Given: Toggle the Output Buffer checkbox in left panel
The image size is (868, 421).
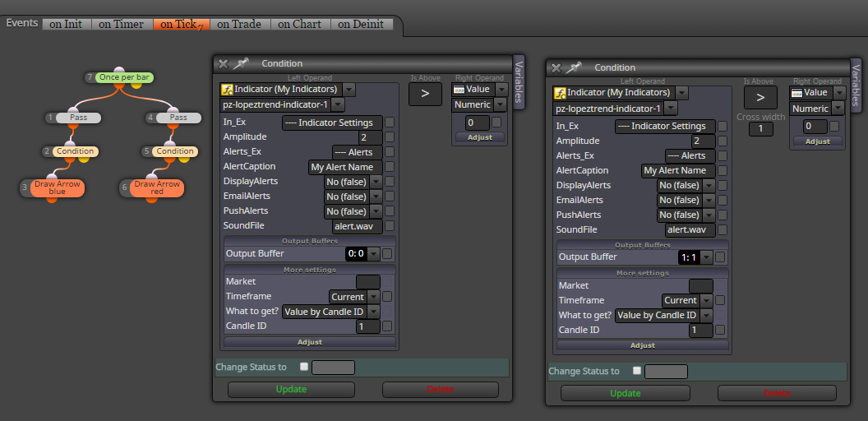Looking at the screenshot, I should 387,254.
